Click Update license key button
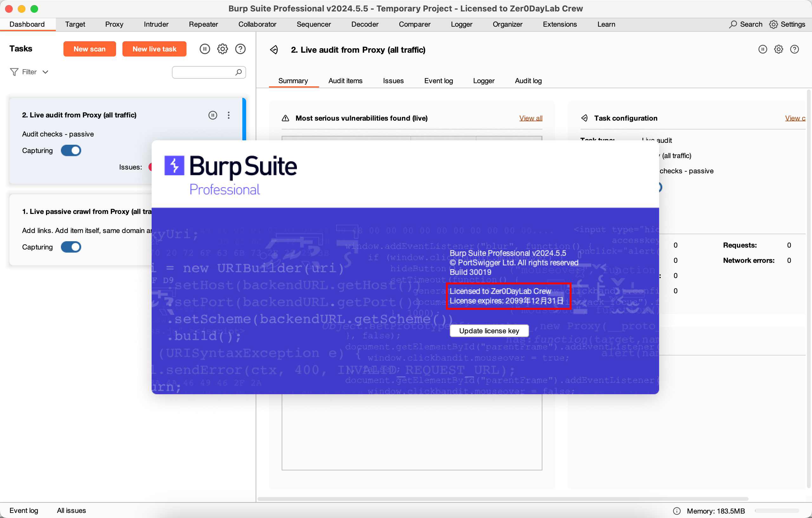The width and height of the screenshot is (812, 518). 489,331
